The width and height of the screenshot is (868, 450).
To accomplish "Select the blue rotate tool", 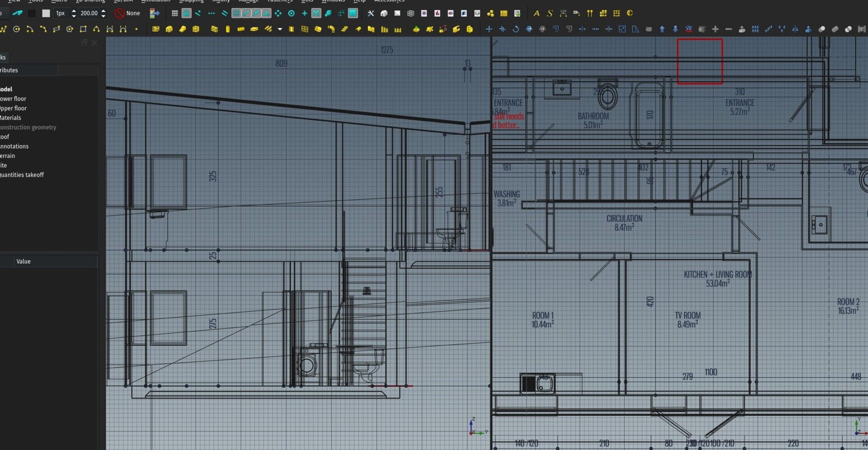I will [515, 29].
